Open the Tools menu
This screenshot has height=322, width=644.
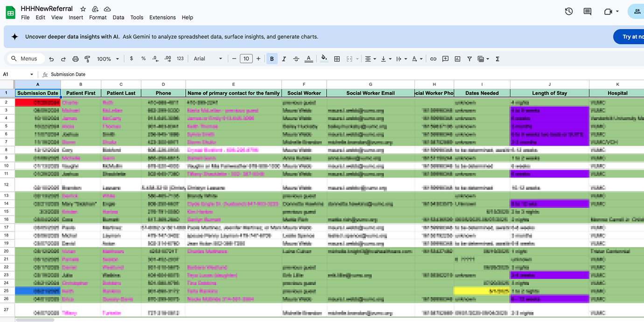click(137, 17)
